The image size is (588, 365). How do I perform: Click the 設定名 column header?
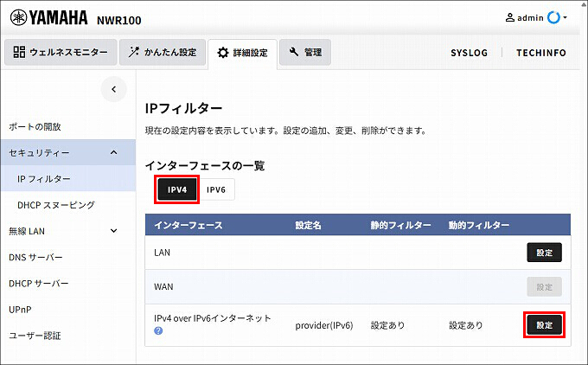coord(308,225)
